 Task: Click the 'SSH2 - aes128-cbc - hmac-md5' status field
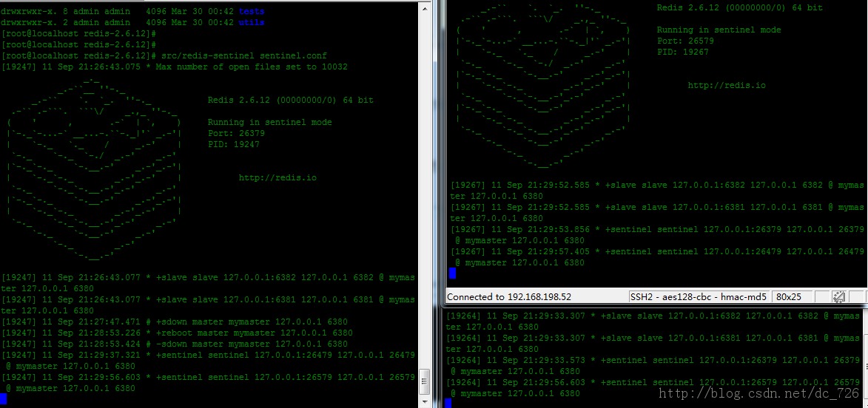pos(698,297)
